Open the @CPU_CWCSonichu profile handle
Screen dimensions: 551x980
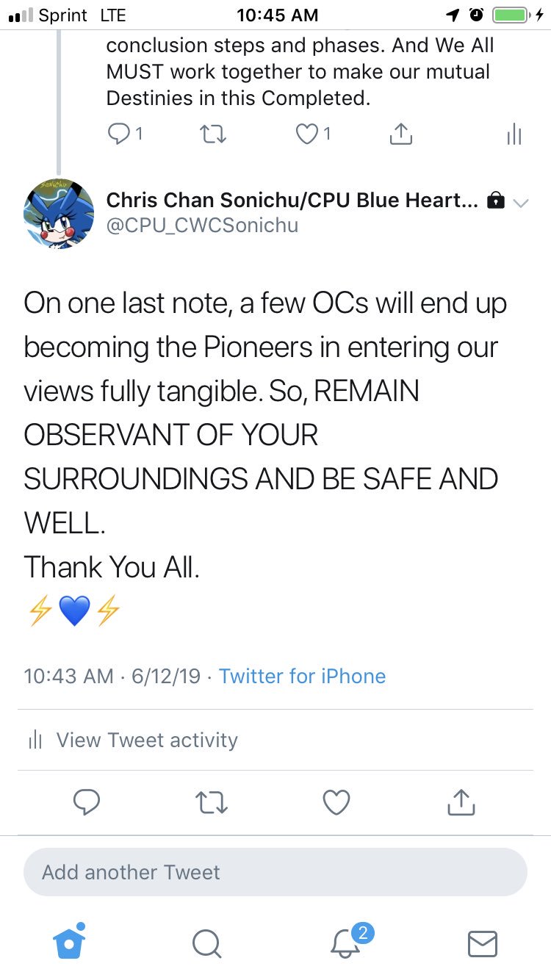click(202, 225)
